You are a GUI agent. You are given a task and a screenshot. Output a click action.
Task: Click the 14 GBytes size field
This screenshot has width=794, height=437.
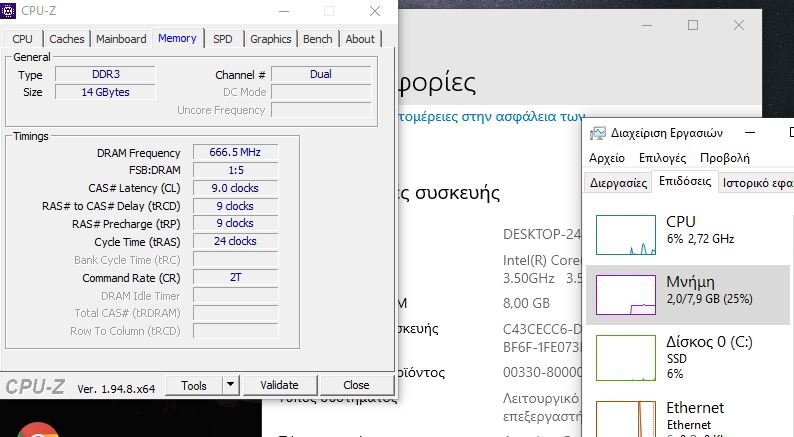105,92
